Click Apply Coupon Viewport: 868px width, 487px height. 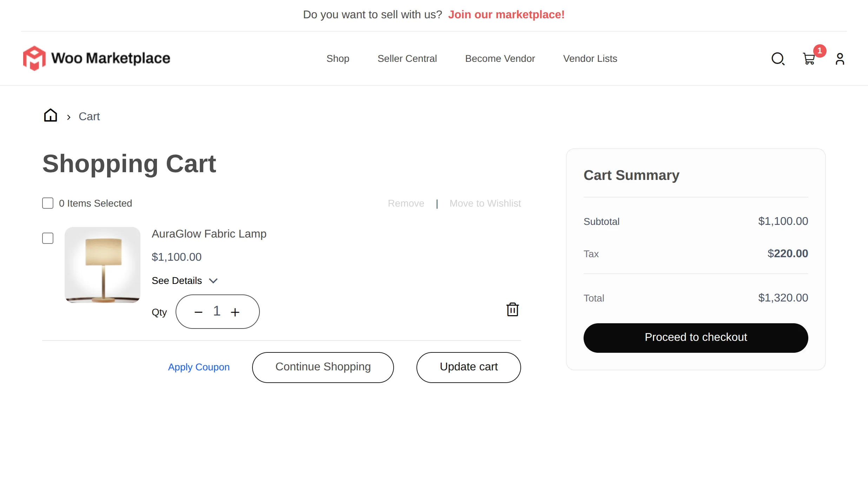(x=199, y=367)
